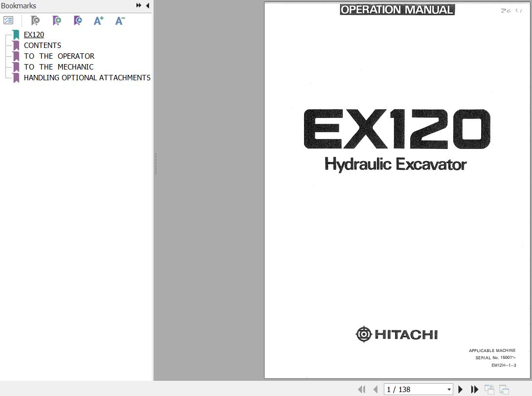Click the next view icon
532x396 pixels.
[x=504, y=389]
